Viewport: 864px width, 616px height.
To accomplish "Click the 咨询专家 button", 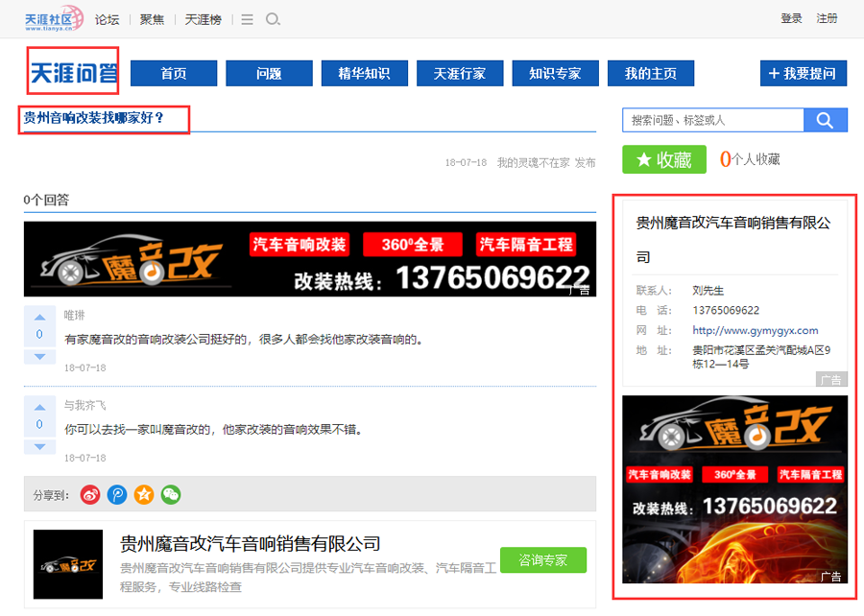I will [x=543, y=559].
